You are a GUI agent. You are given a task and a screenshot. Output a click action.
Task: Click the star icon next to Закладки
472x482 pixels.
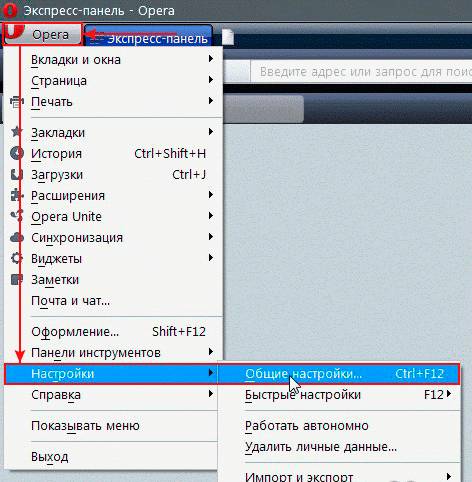[x=17, y=132]
